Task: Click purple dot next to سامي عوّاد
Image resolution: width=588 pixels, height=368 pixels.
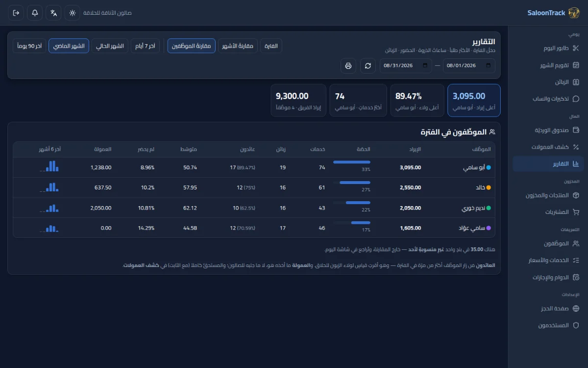Action: tap(488, 228)
